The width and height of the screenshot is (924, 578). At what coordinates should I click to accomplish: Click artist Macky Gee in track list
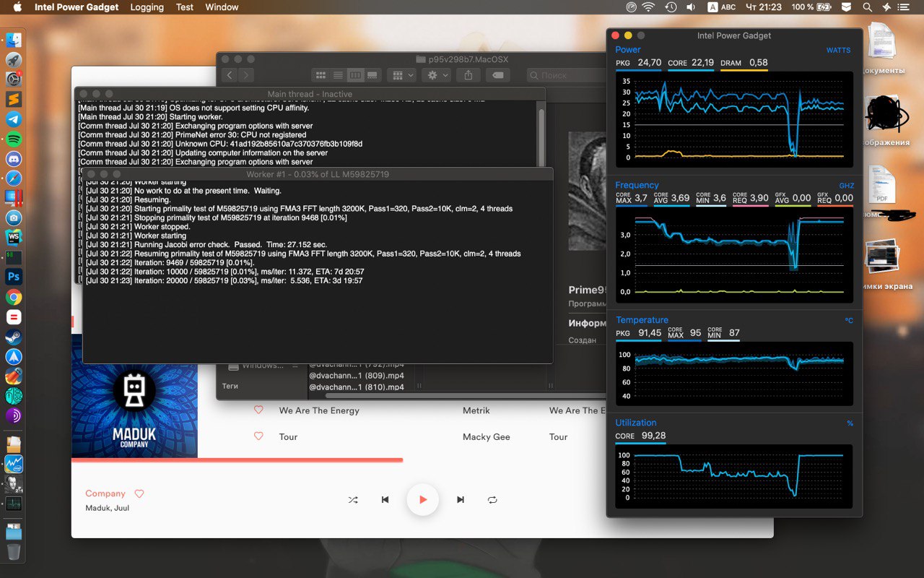[487, 436]
